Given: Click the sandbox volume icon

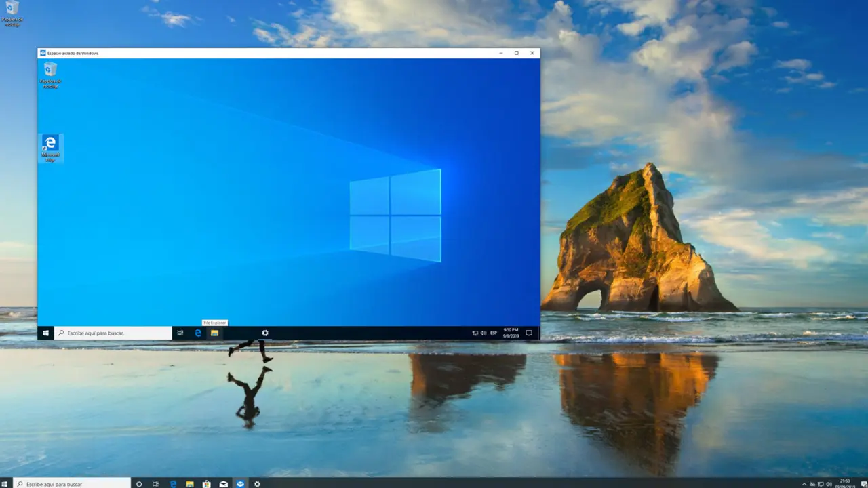Looking at the screenshot, I should pos(484,333).
